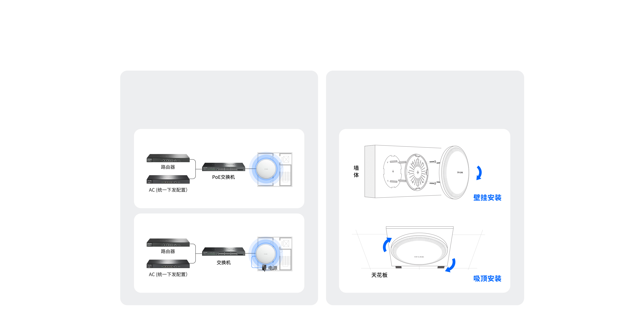Viewport: 644px width, 309px height.
Task: Click blue rotation arrow beside wall-mount AP
Action: pos(479,173)
